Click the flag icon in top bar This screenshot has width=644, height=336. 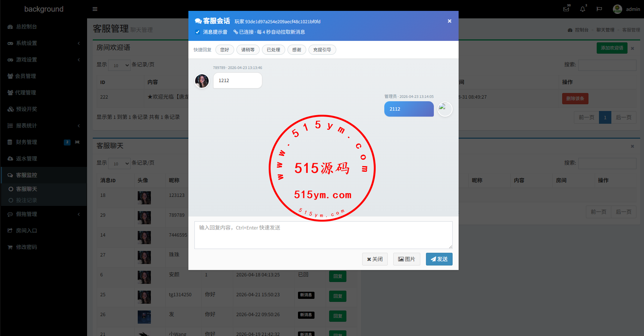click(599, 9)
